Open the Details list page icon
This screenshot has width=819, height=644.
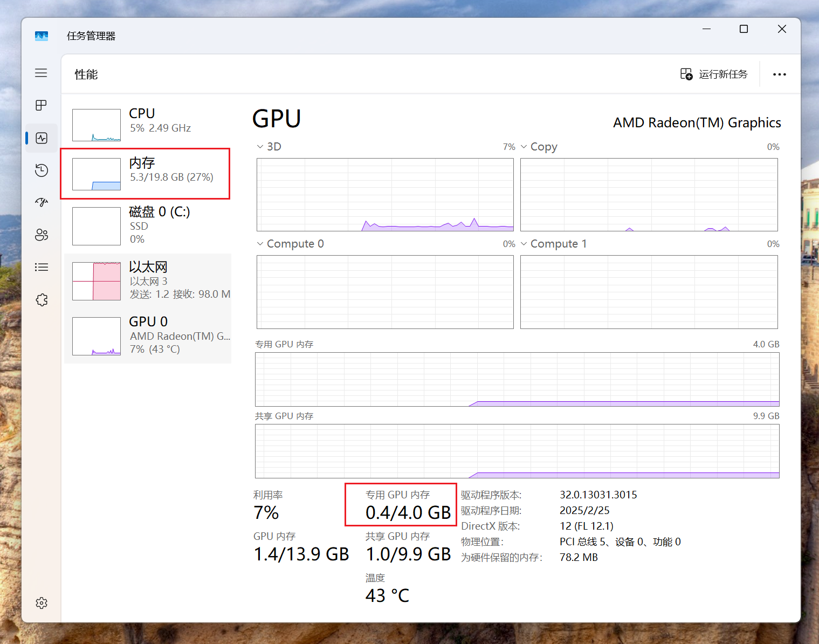coord(42,267)
